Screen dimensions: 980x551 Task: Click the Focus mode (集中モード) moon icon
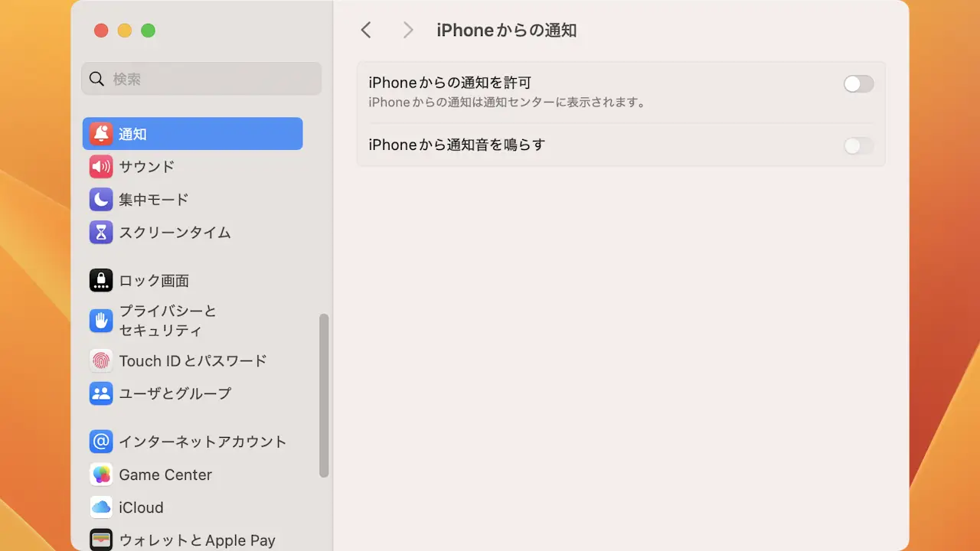[x=101, y=200]
